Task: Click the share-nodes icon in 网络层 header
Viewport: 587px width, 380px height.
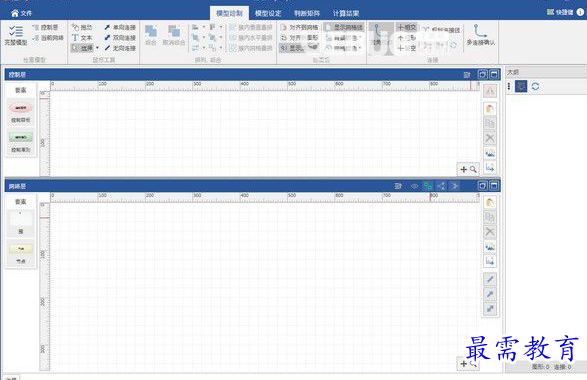Action: (441, 186)
